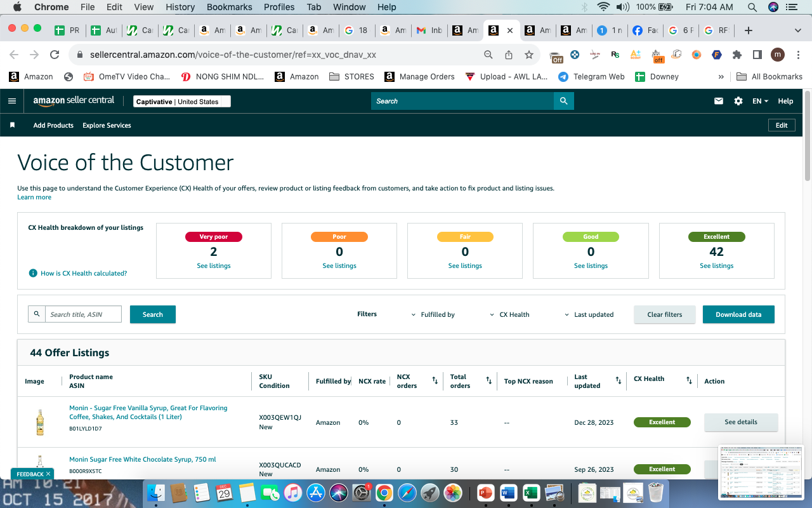Open the Profiles menu

pos(279,7)
